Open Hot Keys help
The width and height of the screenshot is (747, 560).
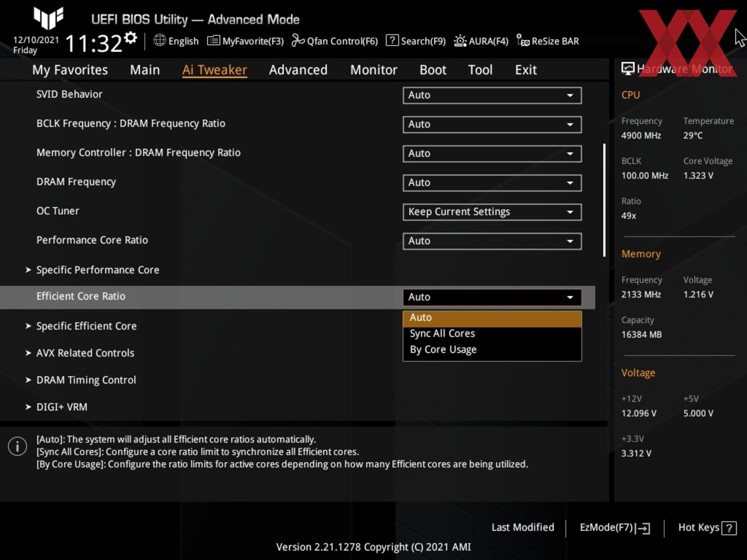click(707, 528)
